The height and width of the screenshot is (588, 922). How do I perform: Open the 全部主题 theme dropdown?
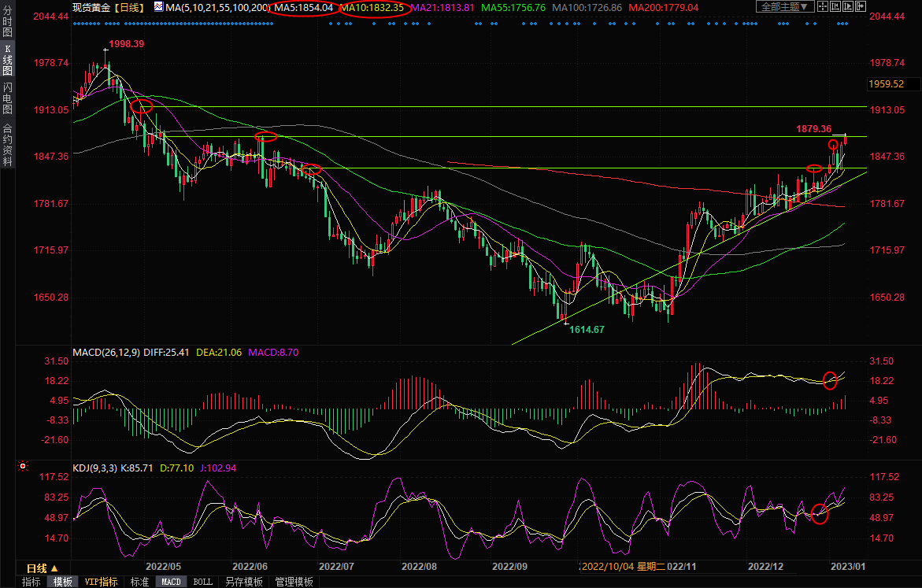[x=784, y=7]
